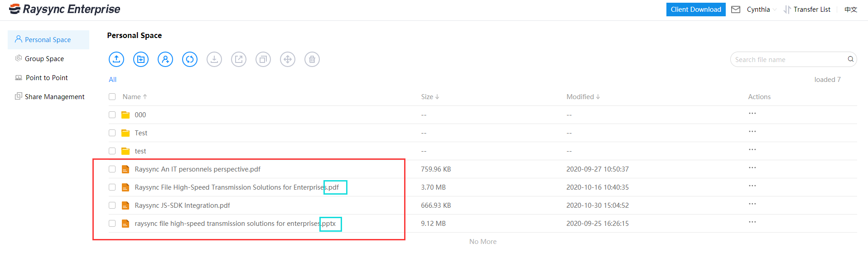Click the 2020-10-30 15:04:52 modified cell

tap(598, 205)
